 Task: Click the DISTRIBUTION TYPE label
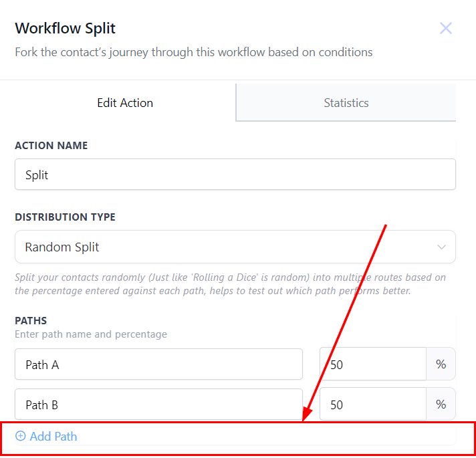pos(65,217)
